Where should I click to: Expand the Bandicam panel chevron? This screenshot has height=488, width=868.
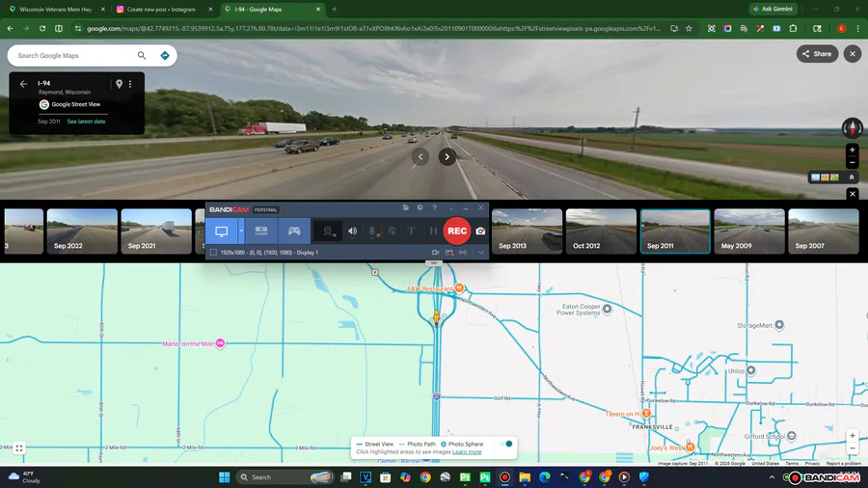click(480, 253)
